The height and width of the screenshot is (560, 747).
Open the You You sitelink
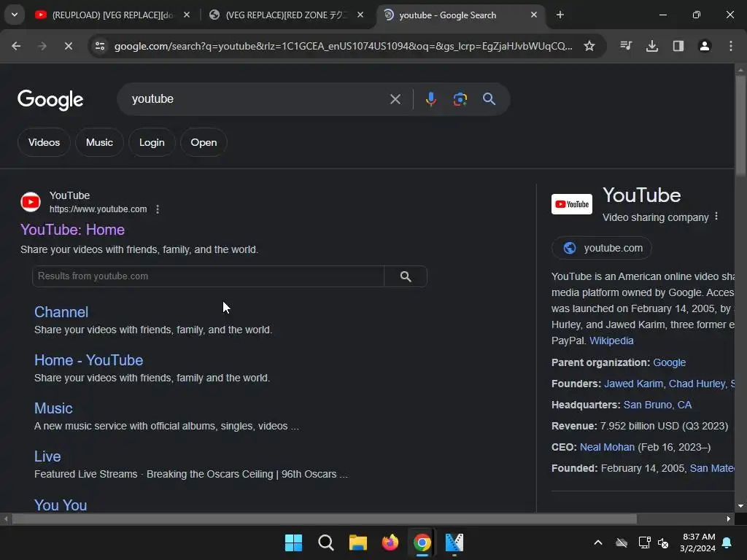point(61,505)
